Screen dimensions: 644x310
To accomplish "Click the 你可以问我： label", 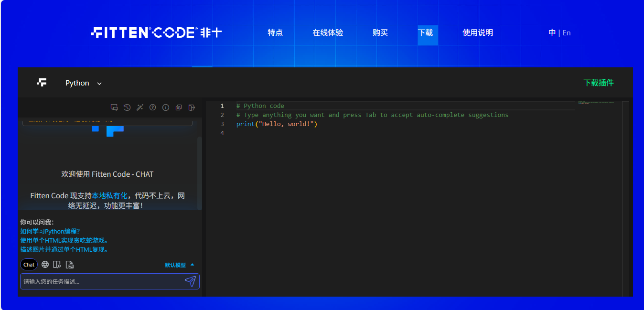I will 37,222.
